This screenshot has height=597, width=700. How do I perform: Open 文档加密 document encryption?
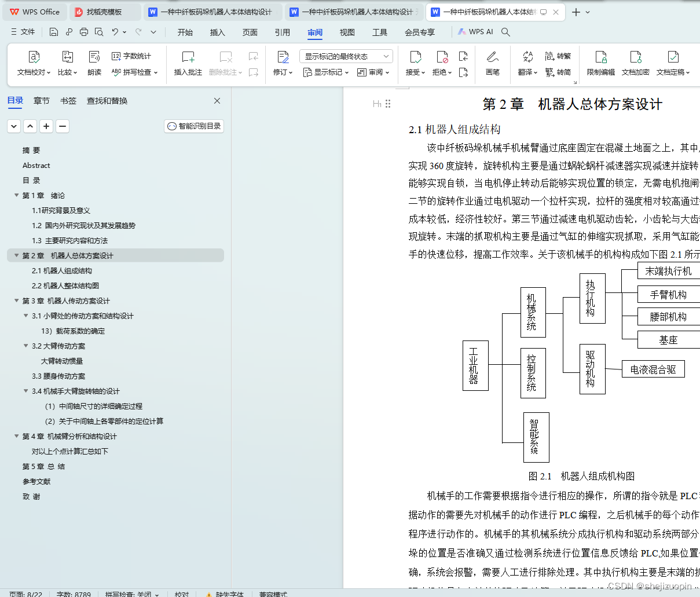[636, 63]
